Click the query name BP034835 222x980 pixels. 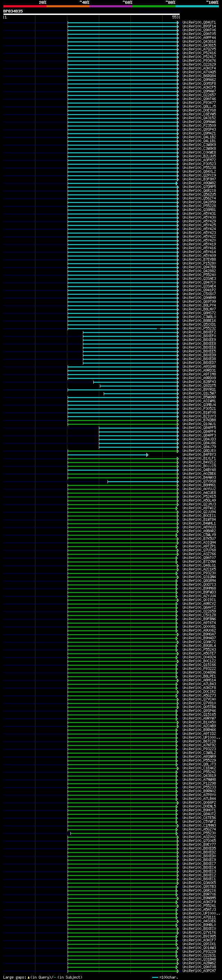(x=13, y=11)
